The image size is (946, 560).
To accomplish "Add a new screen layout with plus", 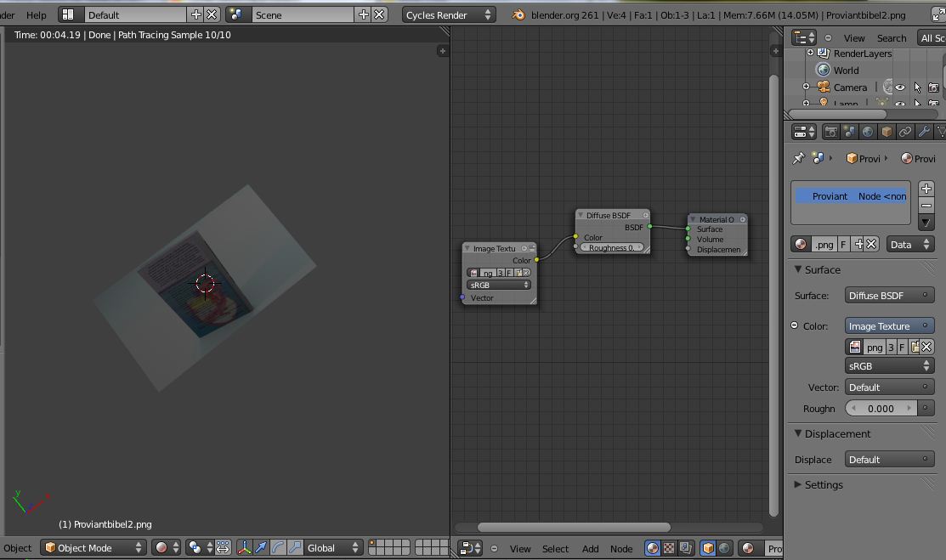I will tap(196, 14).
